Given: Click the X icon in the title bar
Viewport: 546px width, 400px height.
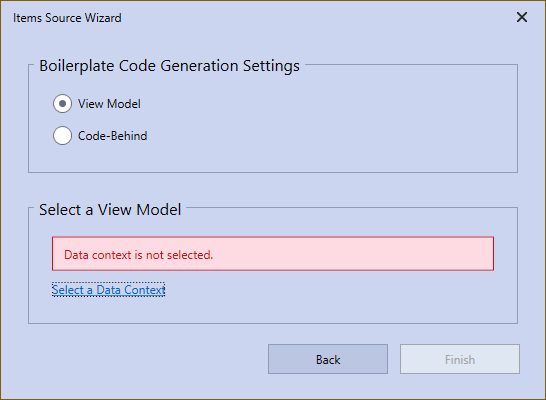Looking at the screenshot, I should click(x=522, y=17).
